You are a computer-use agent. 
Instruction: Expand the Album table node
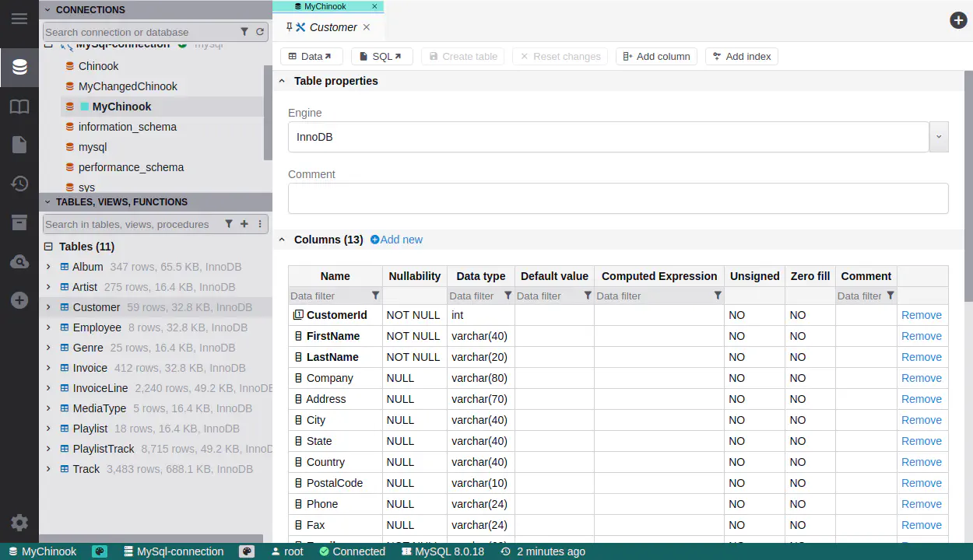click(48, 267)
